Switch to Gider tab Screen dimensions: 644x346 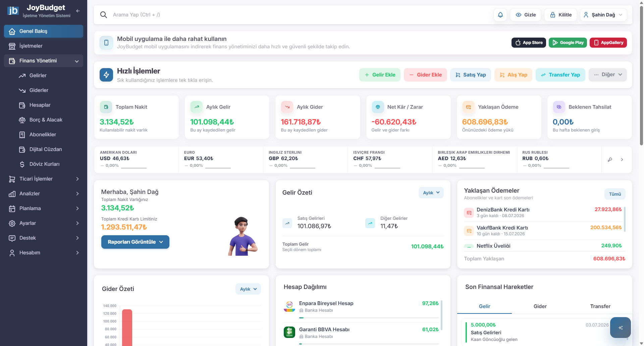pyautogui.click(x=540, y=306)
